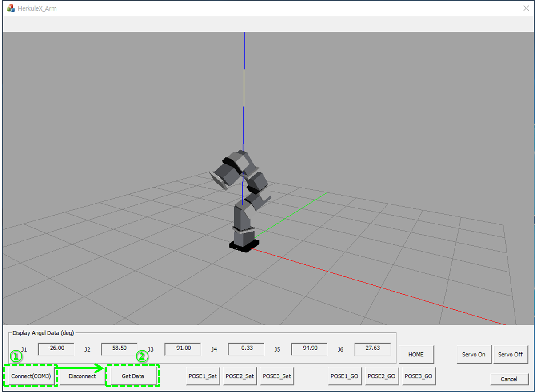Click the Servo Off button
Screen dimensions: 535x392
[x=511, y=355]
